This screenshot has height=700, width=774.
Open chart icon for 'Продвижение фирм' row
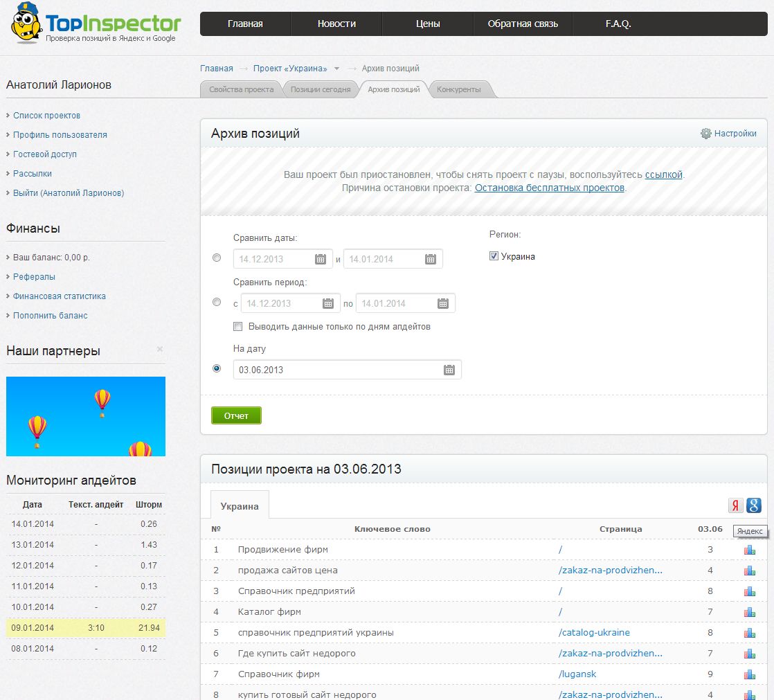[x=749, y=550]
